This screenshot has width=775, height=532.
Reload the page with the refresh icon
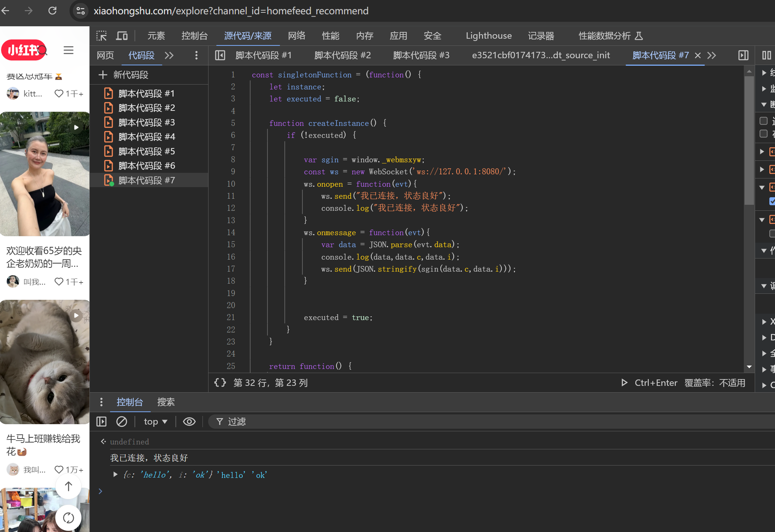[x=53, y=11]
